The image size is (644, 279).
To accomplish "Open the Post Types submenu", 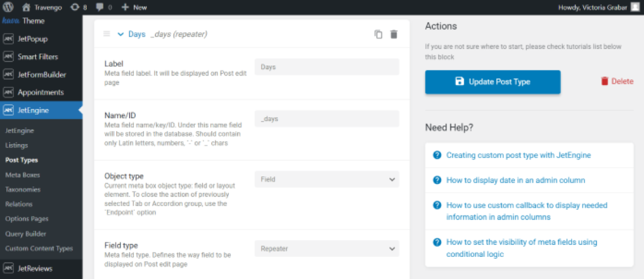I will coord(22,160).
